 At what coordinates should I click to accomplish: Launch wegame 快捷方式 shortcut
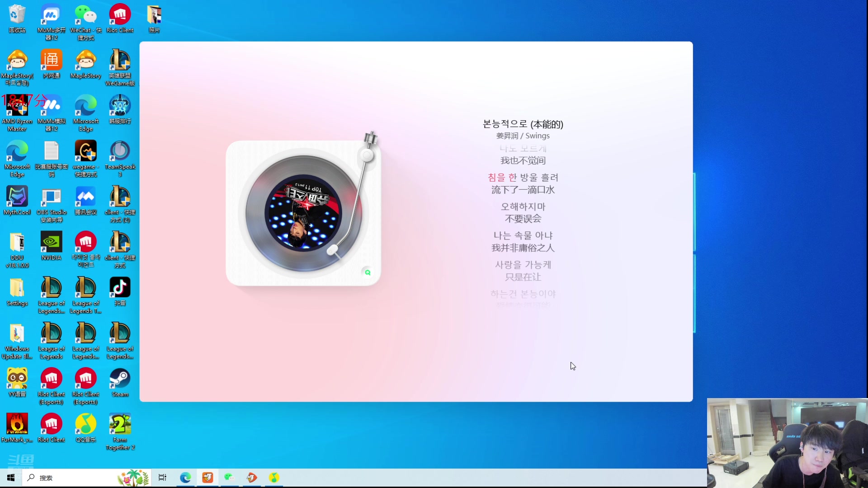[x=85, y=159]
